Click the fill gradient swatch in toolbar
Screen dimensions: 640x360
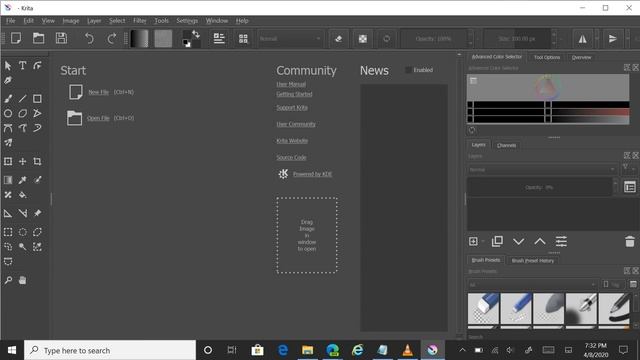tap(139, 38)
